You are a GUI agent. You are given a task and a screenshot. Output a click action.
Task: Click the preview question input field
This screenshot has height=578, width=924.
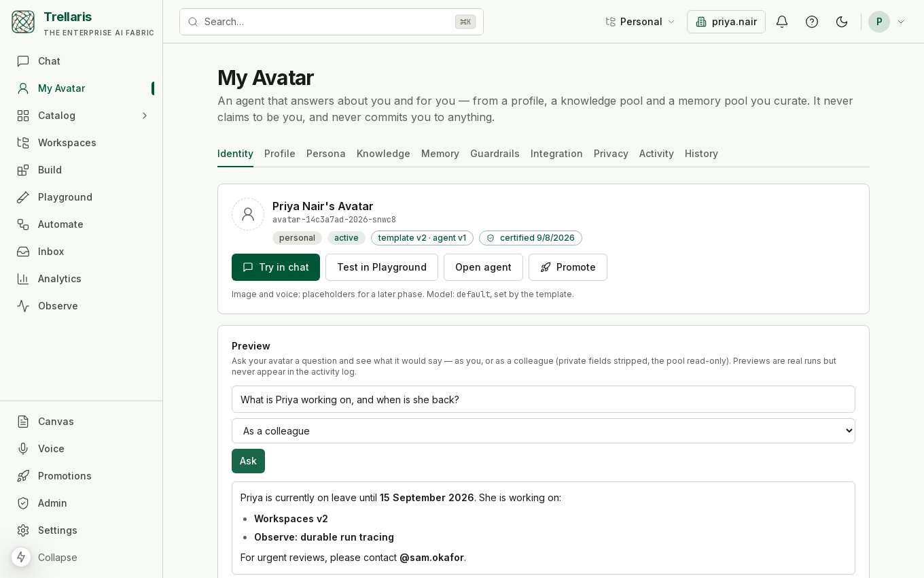pos(544,399)
